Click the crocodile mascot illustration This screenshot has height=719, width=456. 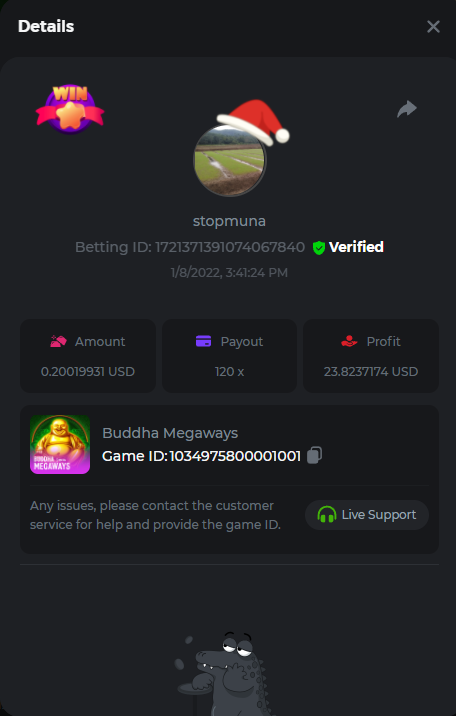222,673
